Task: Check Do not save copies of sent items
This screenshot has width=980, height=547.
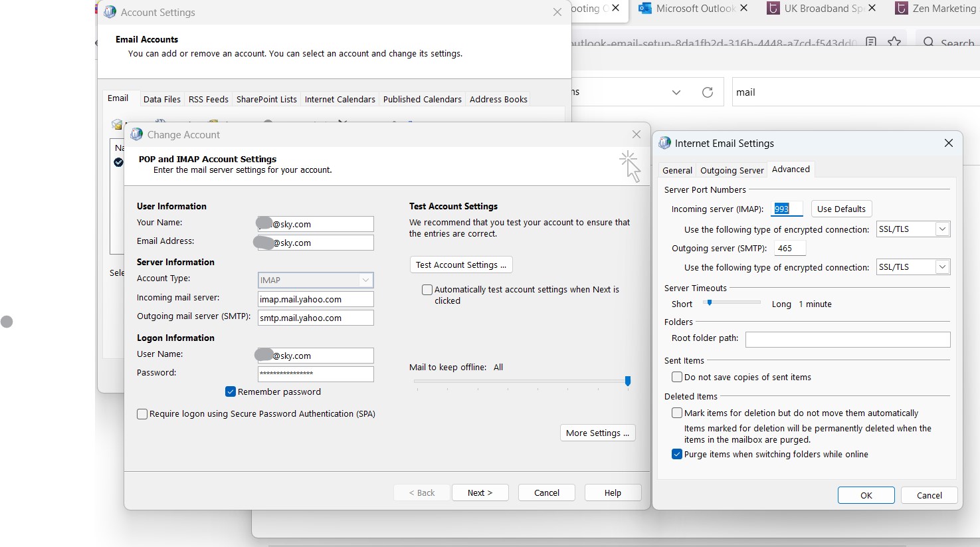Action: point(677,377)
